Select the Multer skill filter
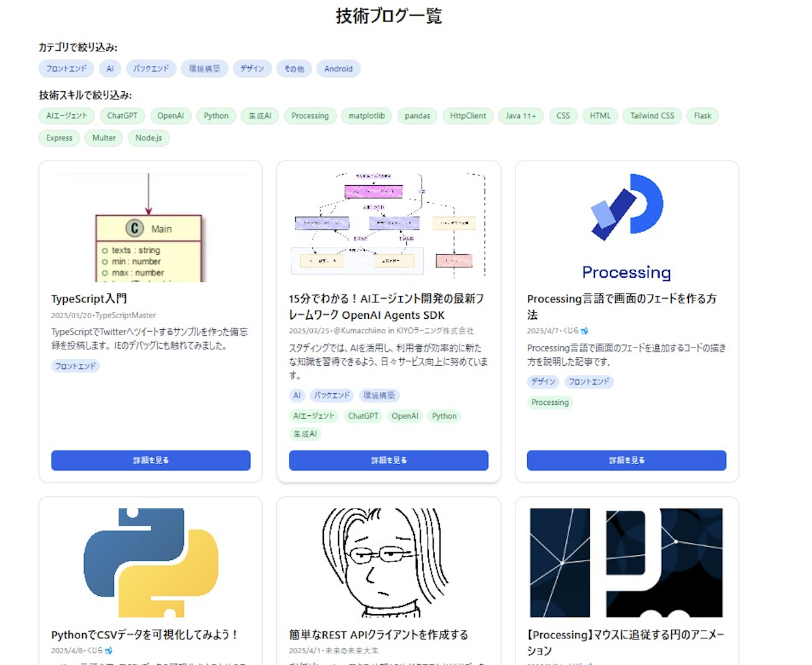The width and height of the screenshot is (812, 665). [x=103, y=138]
